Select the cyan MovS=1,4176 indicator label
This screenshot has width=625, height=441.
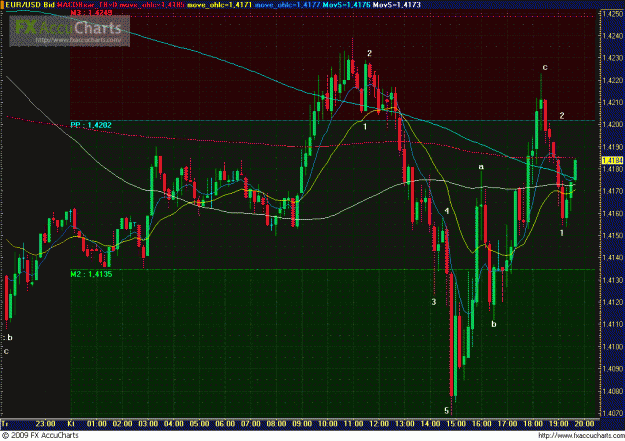click(x=346, y=5)
